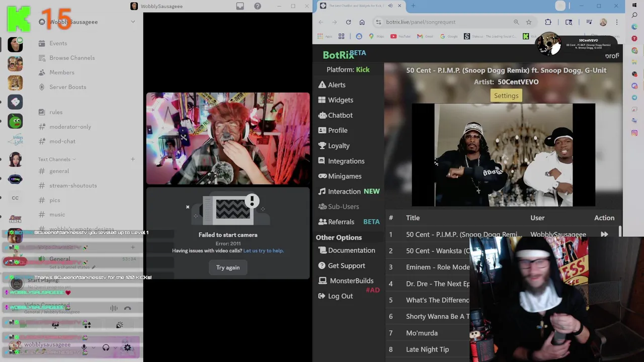Skip the currently playing P.I.M.P. song

604,234
